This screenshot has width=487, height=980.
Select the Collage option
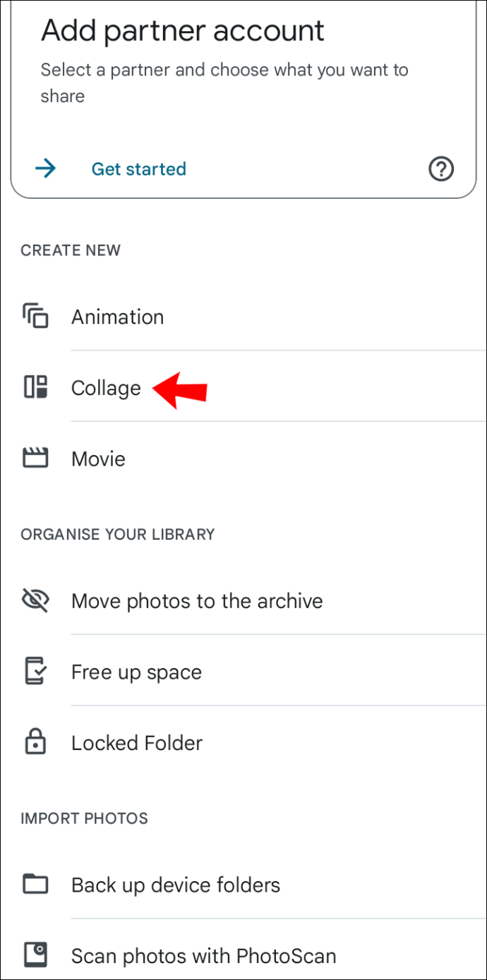pyautogui.click(x=243, y=387)
